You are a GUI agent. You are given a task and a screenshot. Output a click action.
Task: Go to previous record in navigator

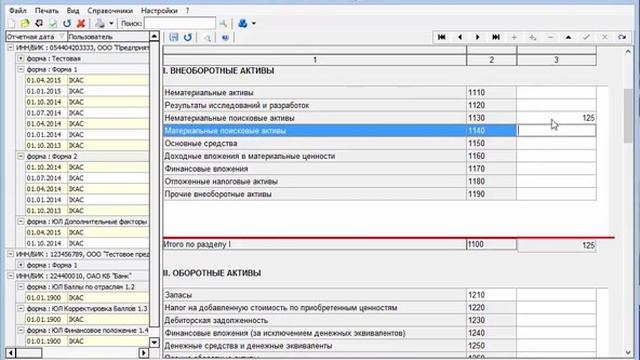(460, 37)
